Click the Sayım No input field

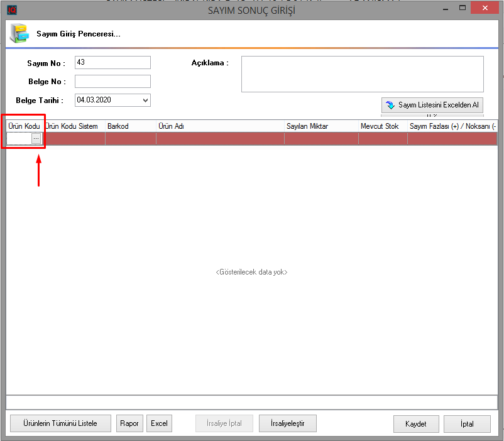112,63
